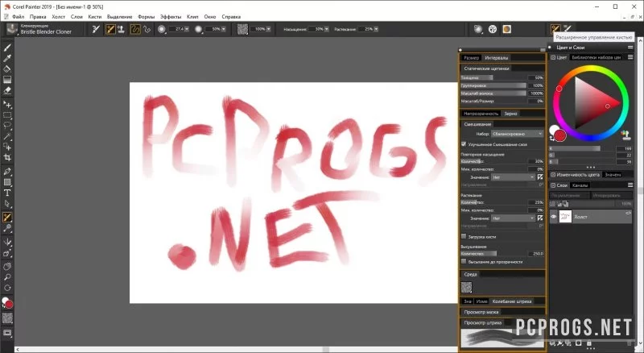Viewport: 644px width, 353px height.
Task: Open brush controls panel options menu
Action: click(543, 50)
